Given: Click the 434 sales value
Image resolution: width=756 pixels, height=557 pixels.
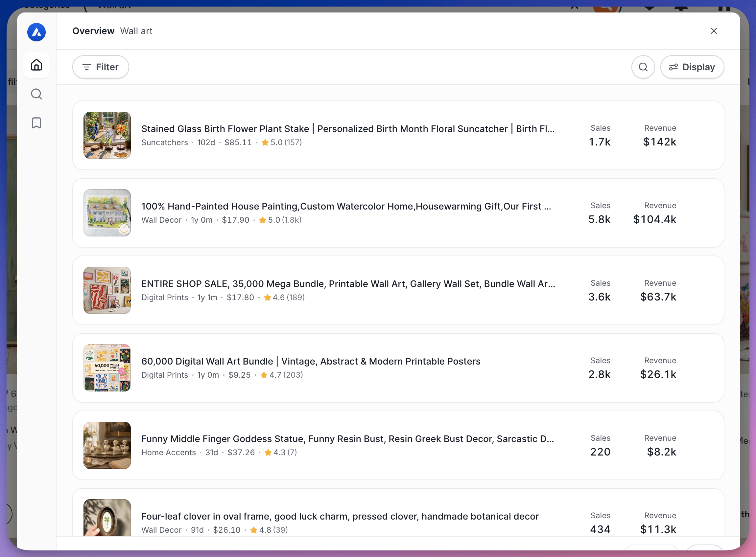Looking at the screenshot, I should [x=600, y=530].
